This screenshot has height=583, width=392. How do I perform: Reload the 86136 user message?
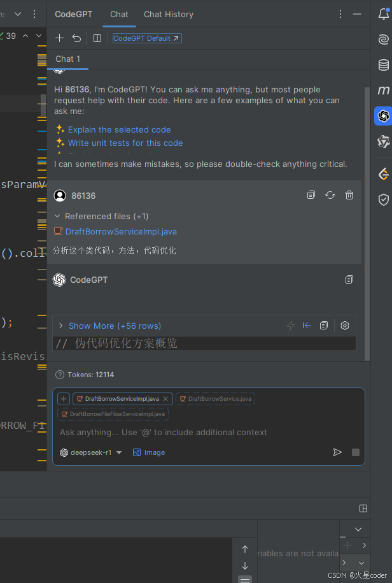pos(330,195)
